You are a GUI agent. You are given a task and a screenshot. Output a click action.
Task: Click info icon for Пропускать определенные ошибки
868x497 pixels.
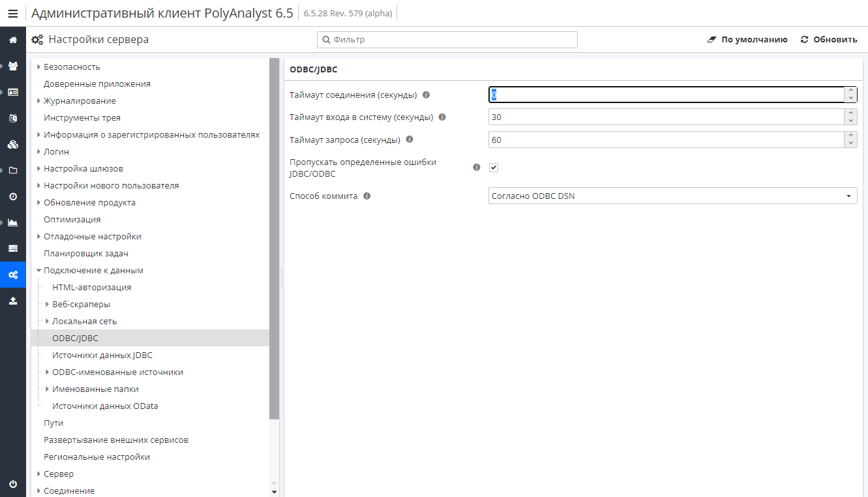pos(477,167)
